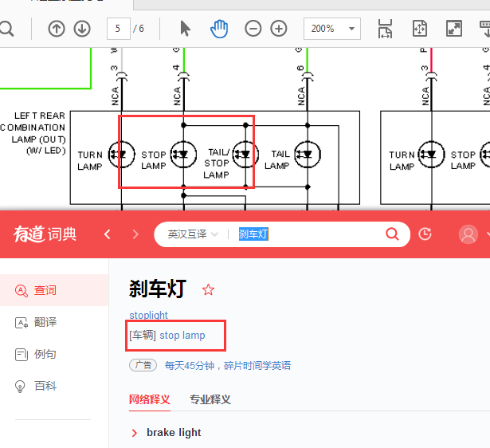Screen dimensions: 490x448
Task: Switch to the 网络释义 tab
Action: 149,399
